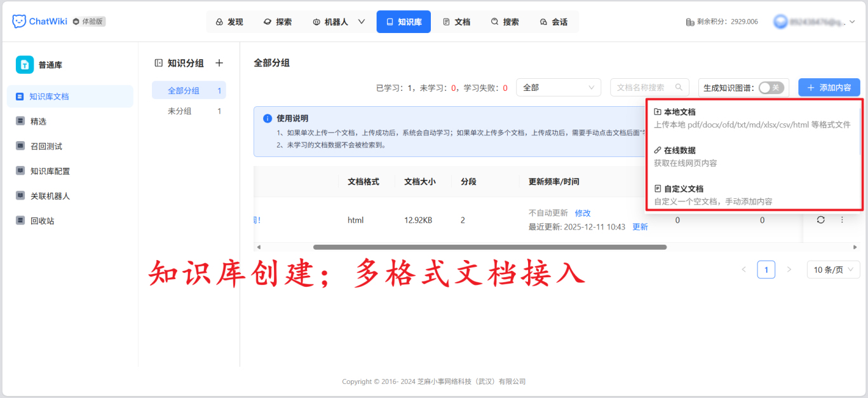Click the 修改 link to change update frequency
The width and height of the screenshot is (868, 398).
click(582, 213)
